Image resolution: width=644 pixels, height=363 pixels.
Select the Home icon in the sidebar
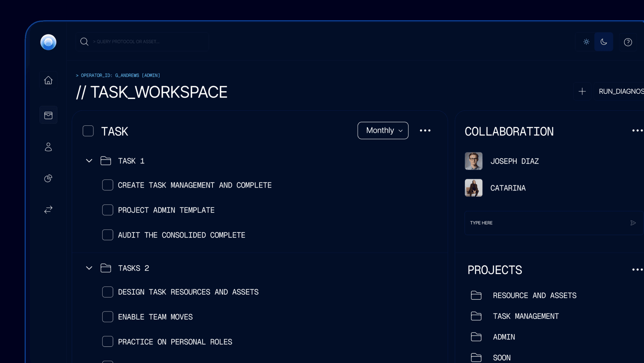pos(48,80)
